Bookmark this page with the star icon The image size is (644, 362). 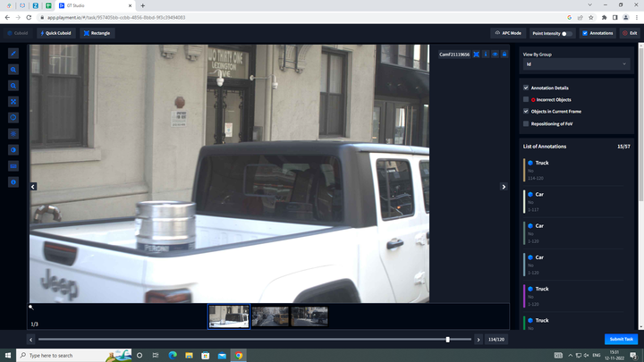[591, 18]
